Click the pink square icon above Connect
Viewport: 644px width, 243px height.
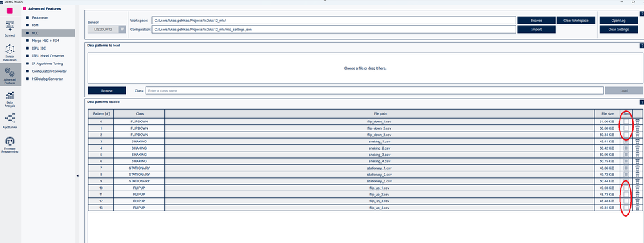coord(10,11)
